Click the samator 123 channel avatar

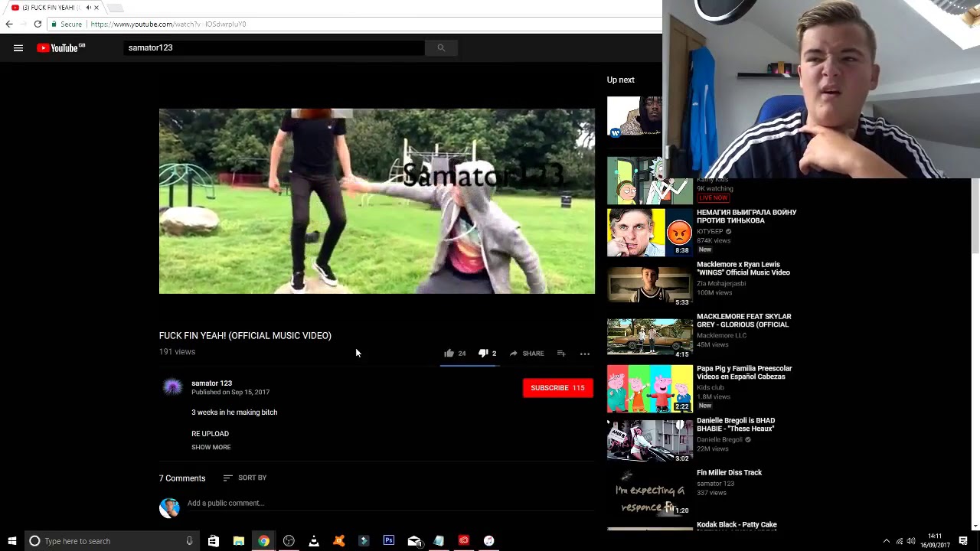(x=172, y=387)
